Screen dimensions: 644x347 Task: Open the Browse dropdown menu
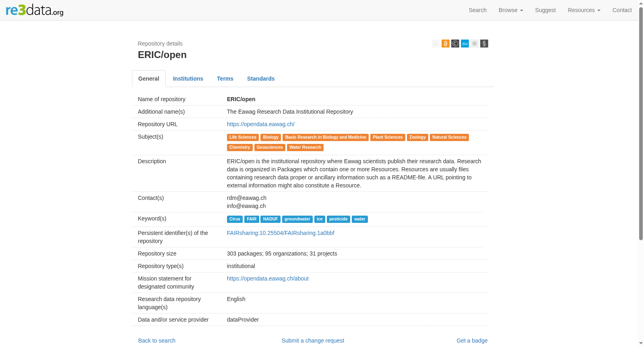coord(511,10)
